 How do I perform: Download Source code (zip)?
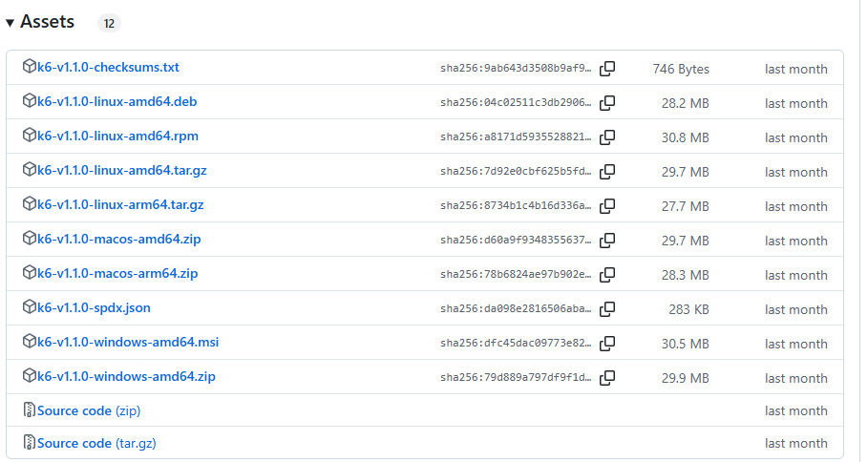pos(89,410)
